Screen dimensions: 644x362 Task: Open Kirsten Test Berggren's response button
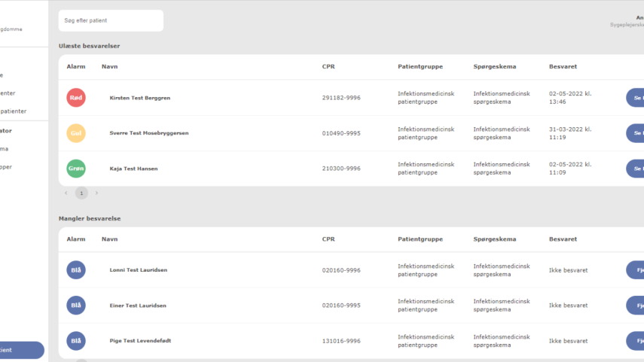(635, 98)
